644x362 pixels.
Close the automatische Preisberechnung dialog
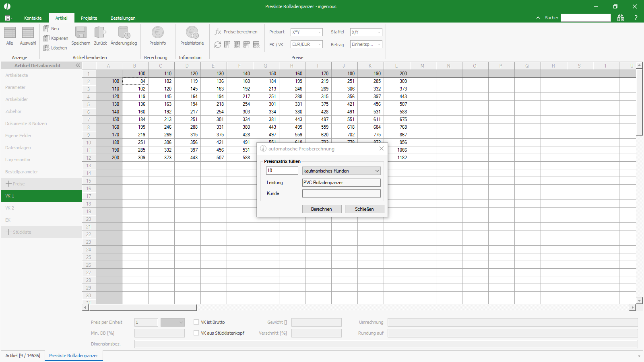click(382, 148)
